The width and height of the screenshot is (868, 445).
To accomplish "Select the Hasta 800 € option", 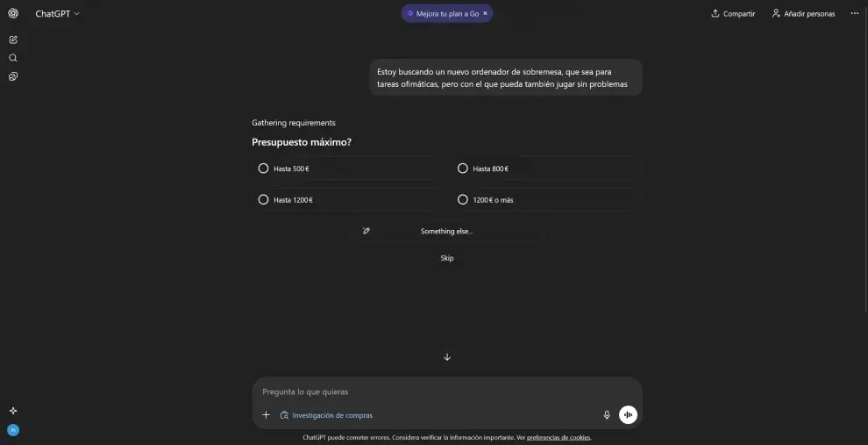I will coord(546,169).
